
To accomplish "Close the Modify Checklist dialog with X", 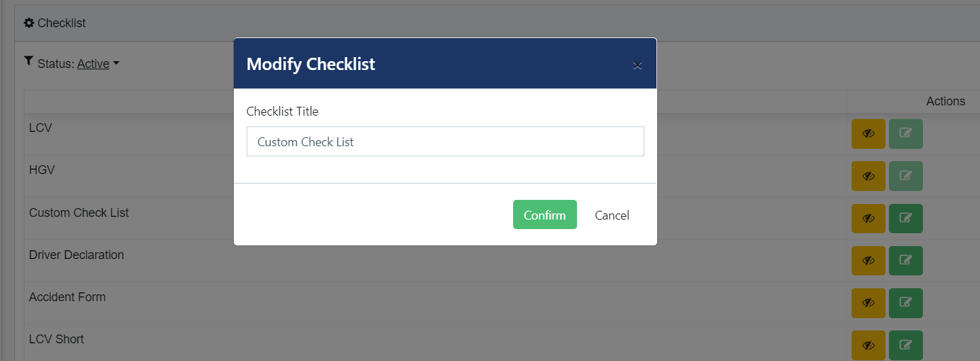I will (637, 65).
